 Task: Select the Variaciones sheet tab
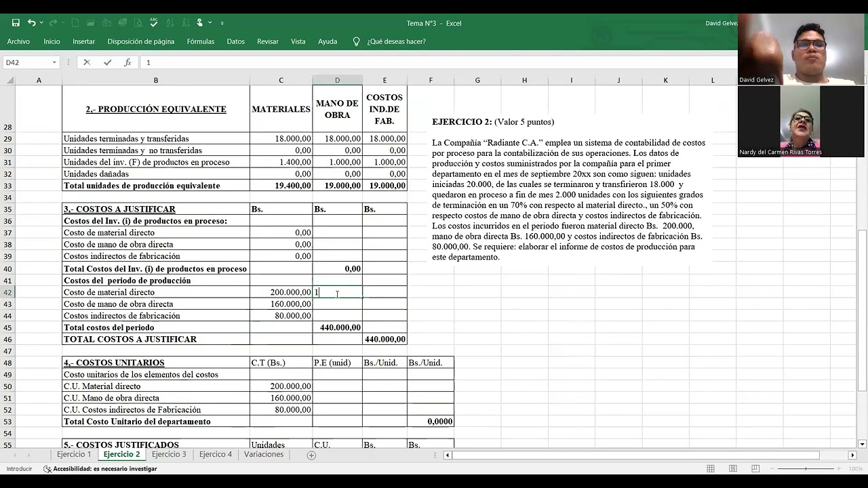pos(264,454)
